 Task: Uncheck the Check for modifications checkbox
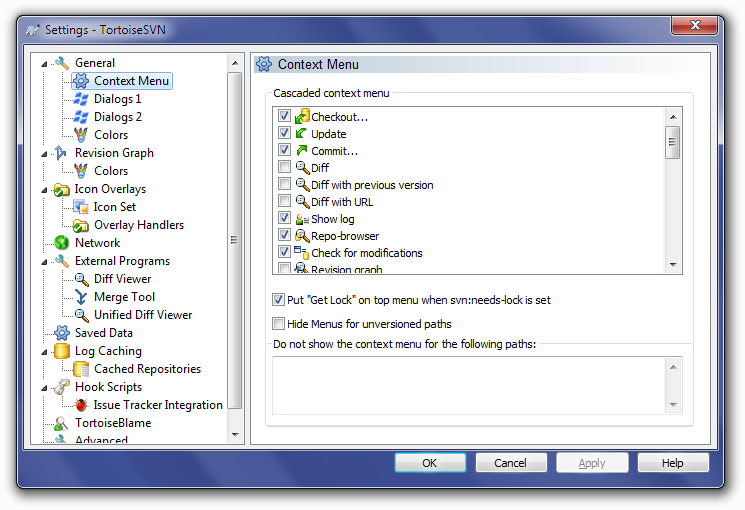284,252
